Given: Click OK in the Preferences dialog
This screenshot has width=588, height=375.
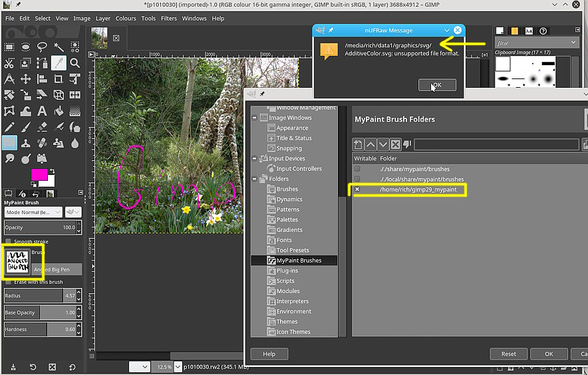Looking at the screenshot, I should point(549,354).
